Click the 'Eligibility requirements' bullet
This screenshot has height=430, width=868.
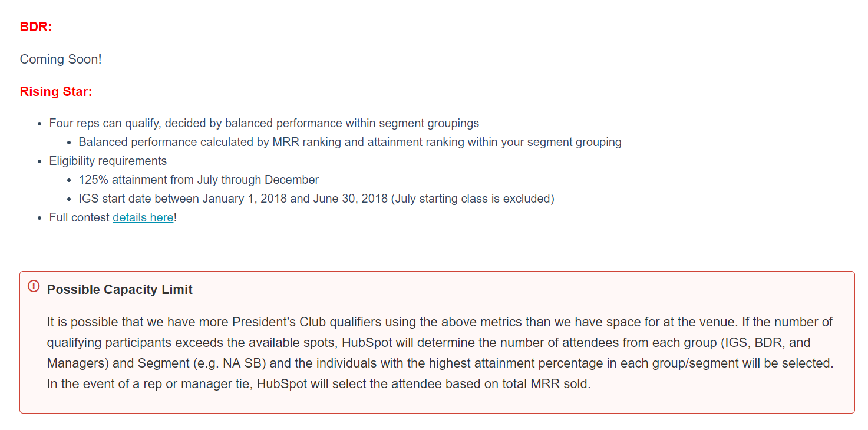(108, 161)
